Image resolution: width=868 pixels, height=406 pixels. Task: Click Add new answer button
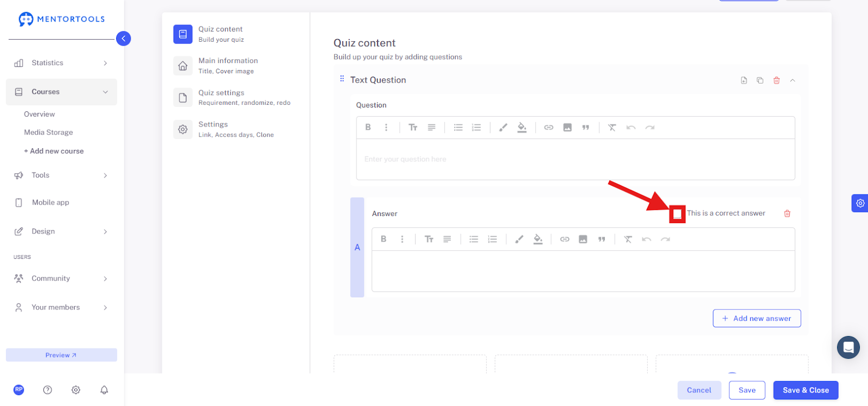pyautogui.click(x=757, y=319)
